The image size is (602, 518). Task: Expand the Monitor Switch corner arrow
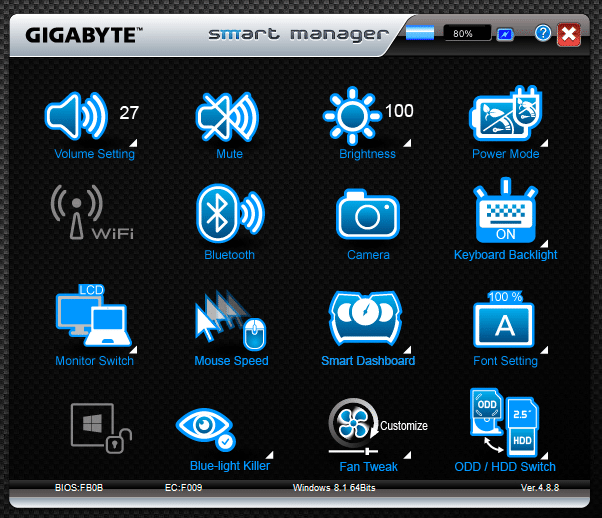click(x=133, y=350)
